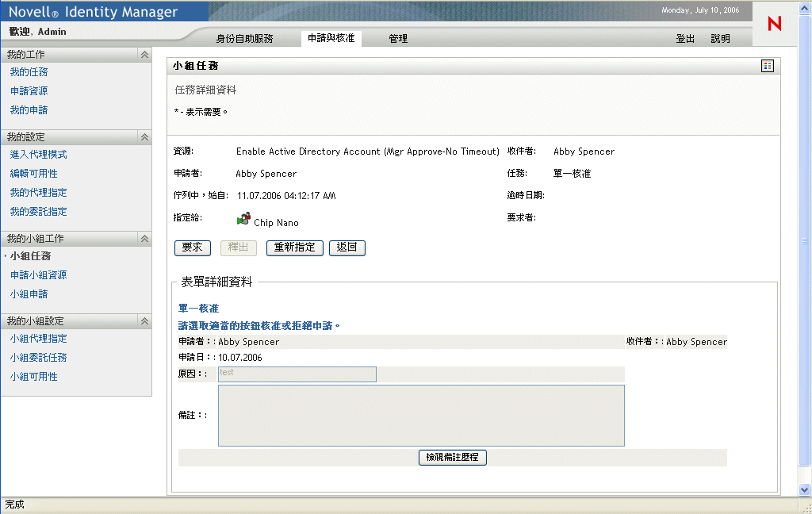812x514 pixels.
Task: Click the resource name Enable Active Directory Account
Action: (368, 152)
